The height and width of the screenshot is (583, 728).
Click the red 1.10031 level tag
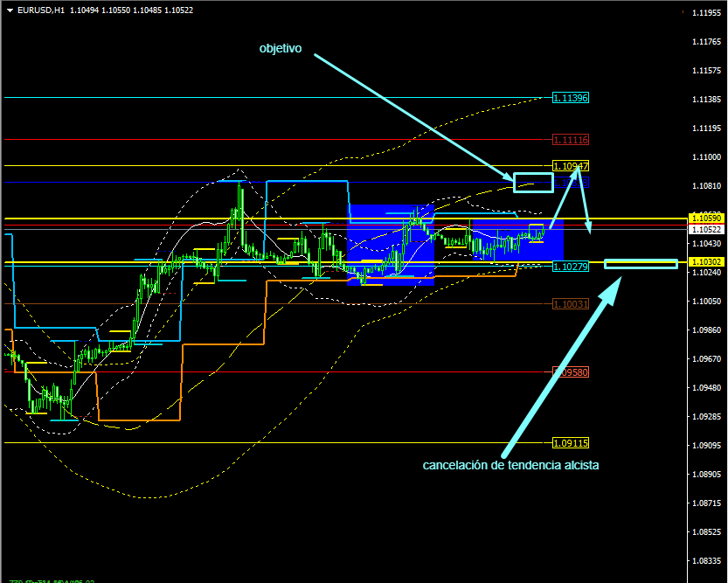[x=570, y=303]
